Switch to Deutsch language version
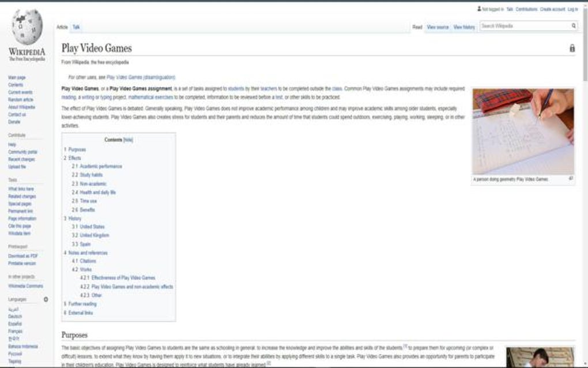 point(15,317)
